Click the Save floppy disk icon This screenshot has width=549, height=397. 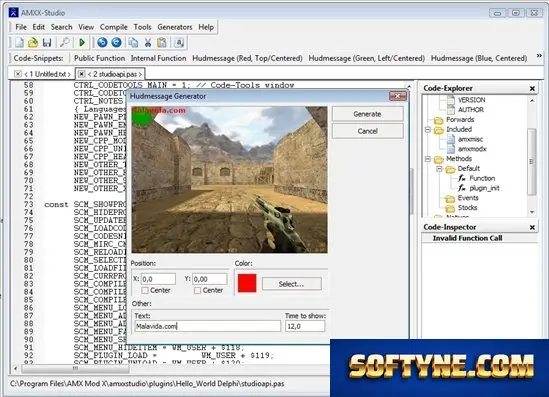tap(47, 43)
